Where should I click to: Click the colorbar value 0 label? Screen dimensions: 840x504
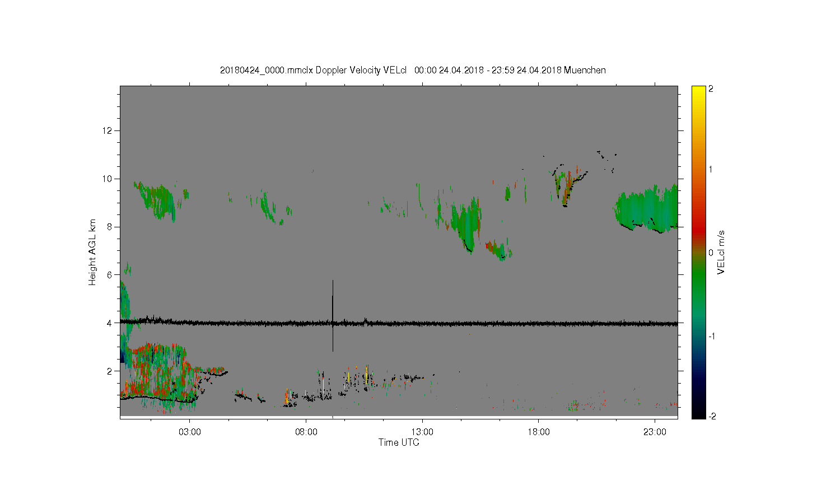pos(711,253)
